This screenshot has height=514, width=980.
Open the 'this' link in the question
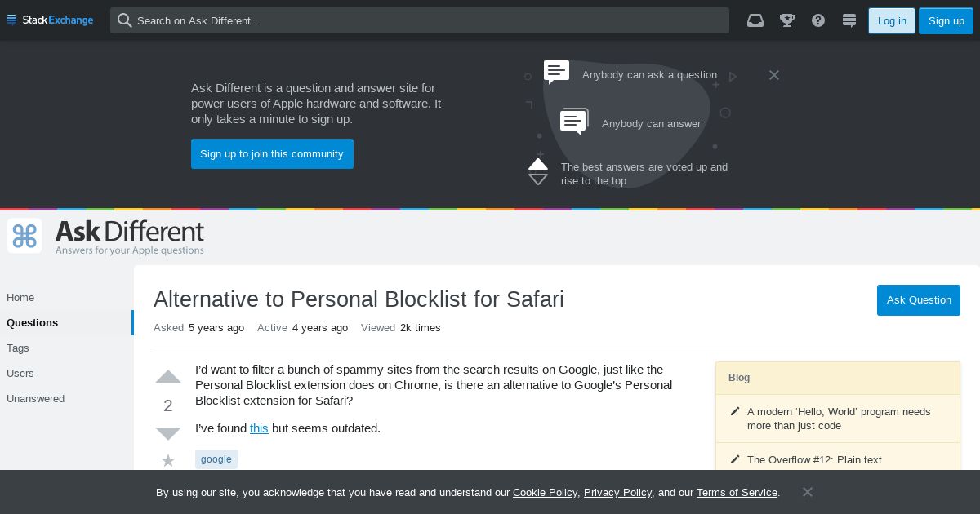tap(259, 428)
